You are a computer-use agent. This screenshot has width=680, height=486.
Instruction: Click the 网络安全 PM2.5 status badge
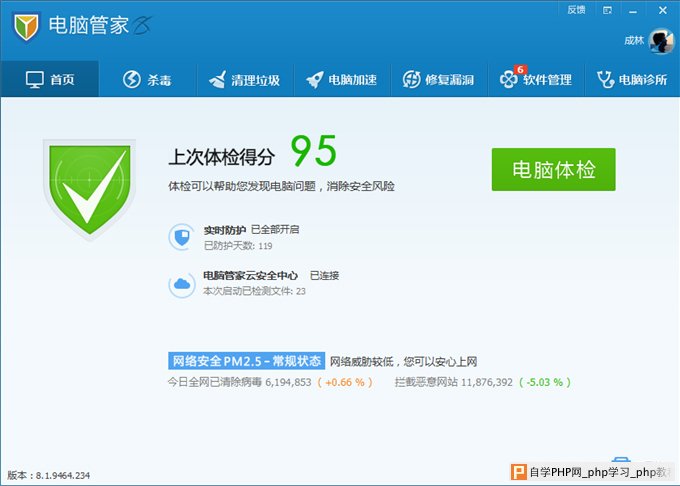tap(246, 361)
